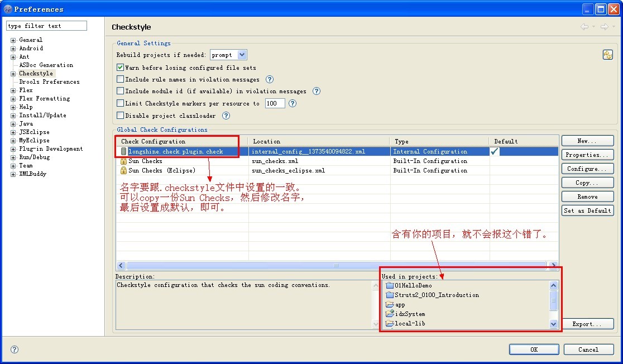Click the Copy... button
Screen dimensions: 623x364
pos(588,183)
